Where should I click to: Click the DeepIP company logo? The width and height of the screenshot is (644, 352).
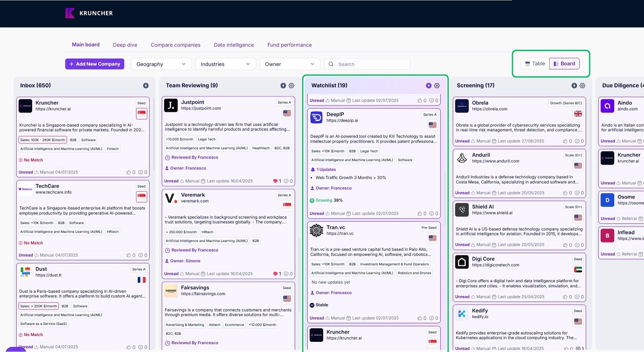point(316,118)
